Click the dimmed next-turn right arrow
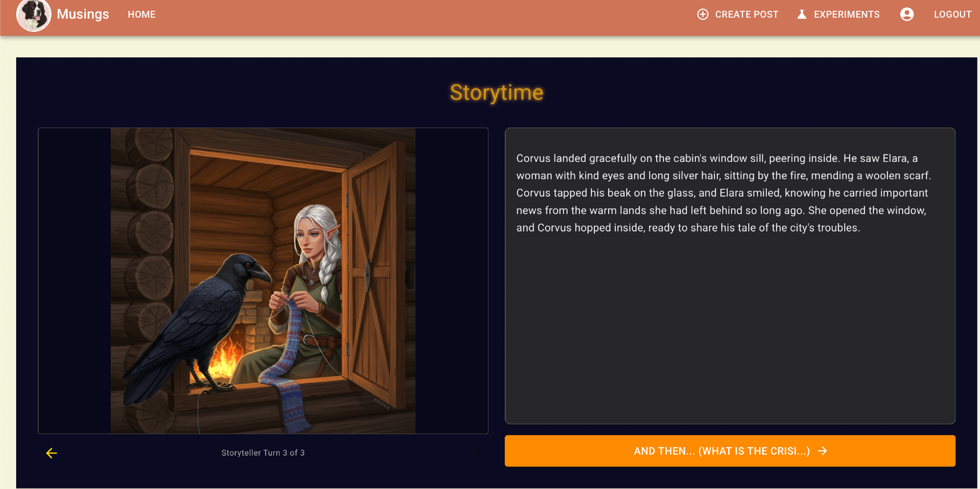Image resolution: width=980 pixels, height=489 pixels. point(475,453)
